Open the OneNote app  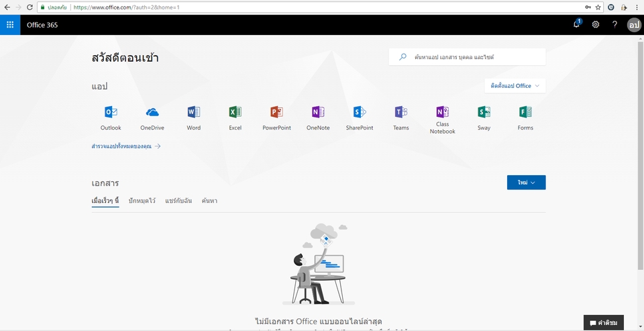[x=318, y=118]
